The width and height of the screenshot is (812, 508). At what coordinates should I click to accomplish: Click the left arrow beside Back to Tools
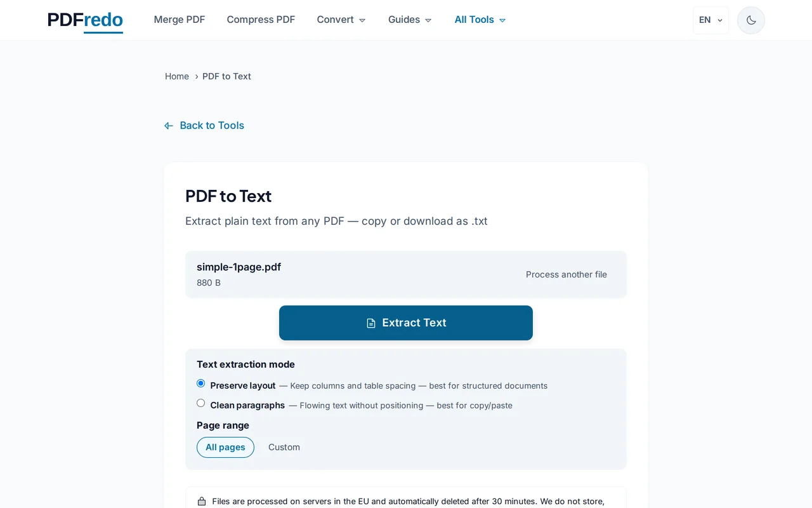168,125
